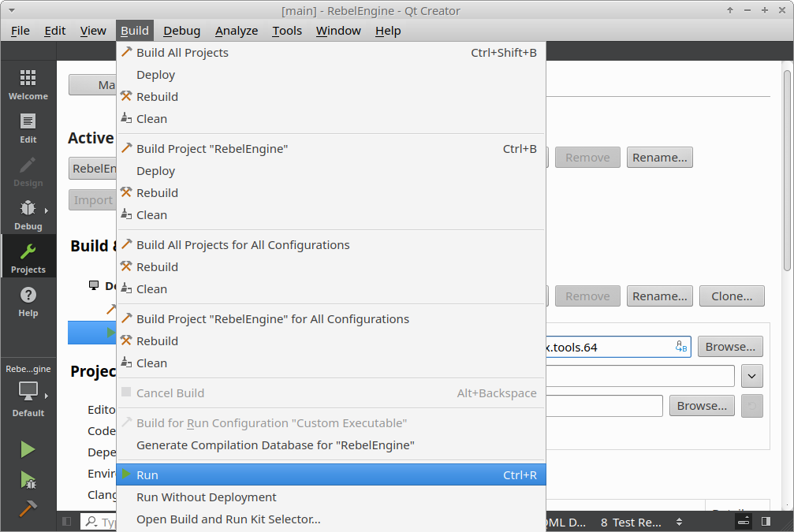Click the green Run button in sidebar
The width and height of the screenshot is (794, 532).
click(28, 449)
